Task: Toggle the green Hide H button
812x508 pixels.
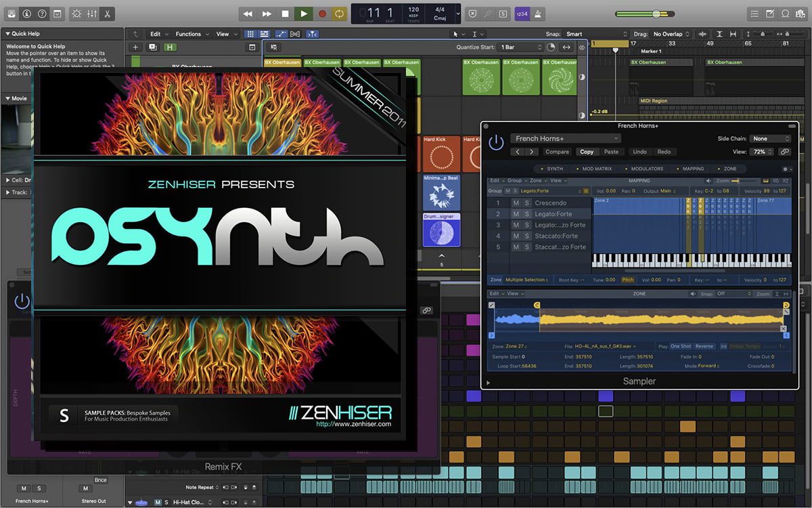Action: [168, 47]
